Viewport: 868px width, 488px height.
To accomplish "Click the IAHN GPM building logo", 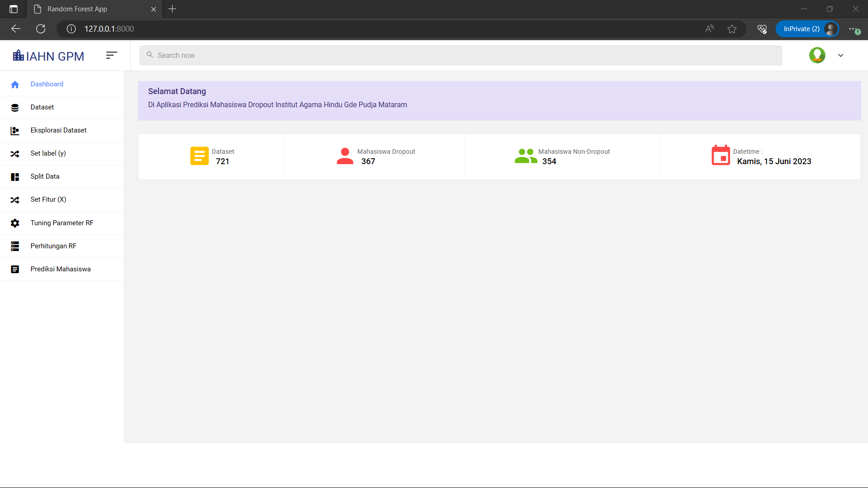I will [x=18, y=56].
